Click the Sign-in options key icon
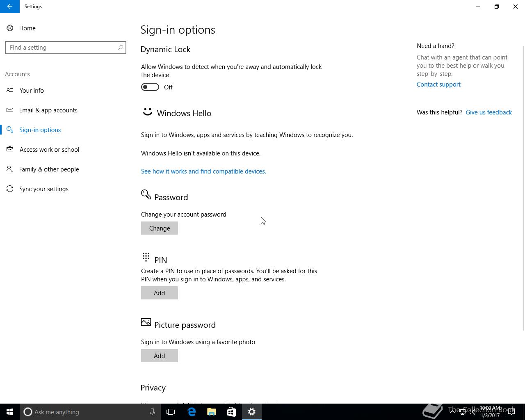Screen dimensions: 525x420 point(10,130)
